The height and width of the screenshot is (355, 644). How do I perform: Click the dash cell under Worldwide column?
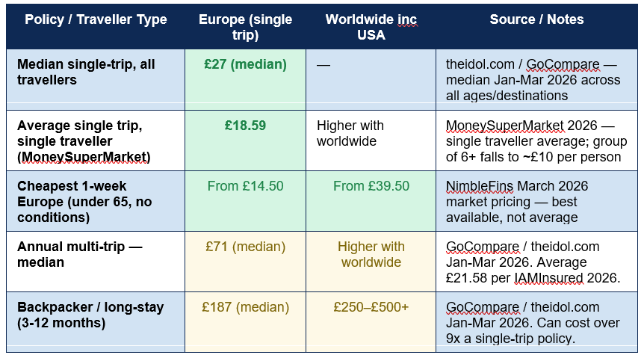click(x=371, y=80)
